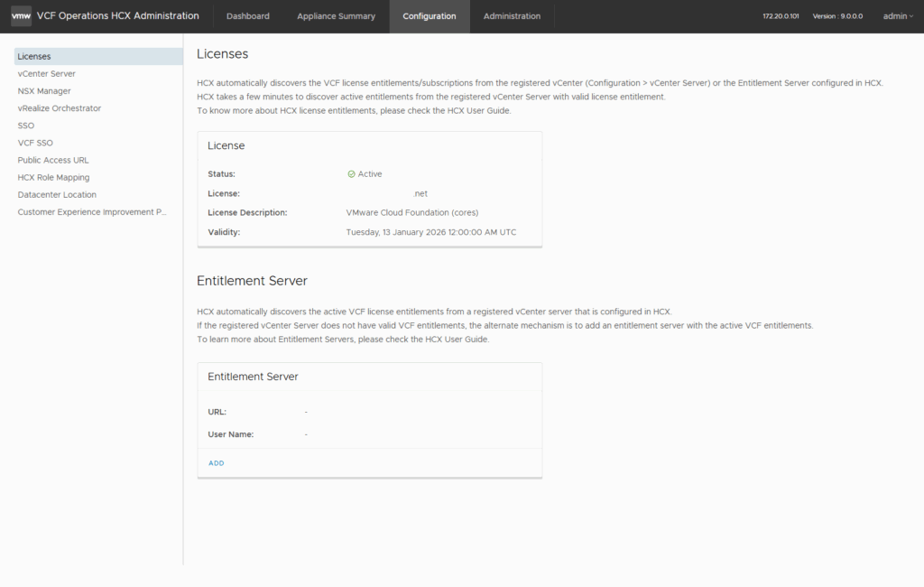Open the admin user dropdown
924x587 pixels.
[898, 16]
